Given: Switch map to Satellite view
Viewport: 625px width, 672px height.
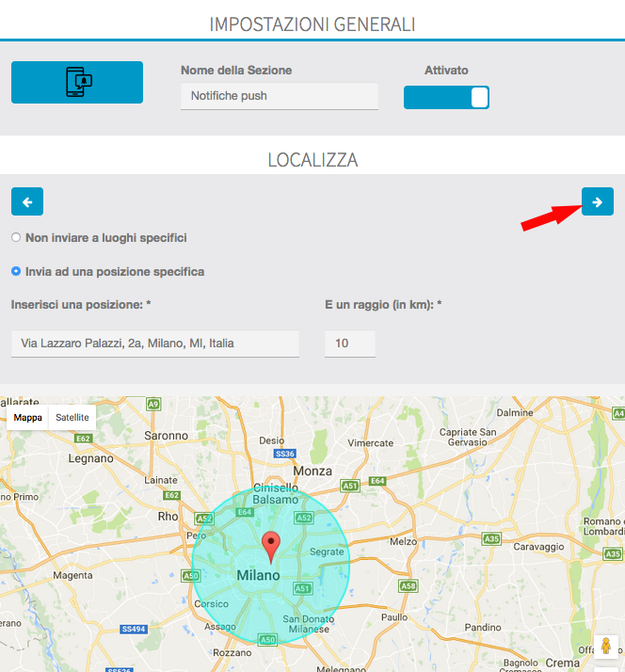Looking at the screenshot, I should [72, 417].
